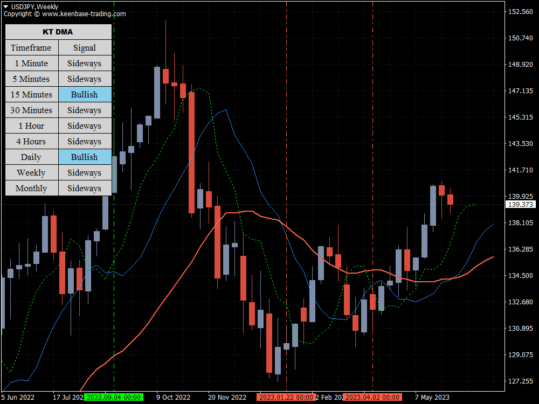The width and height of the screenshot is (539, 404).
Task: Click the Sideways signal for 30 Minutes
Action: coord(85,110)
